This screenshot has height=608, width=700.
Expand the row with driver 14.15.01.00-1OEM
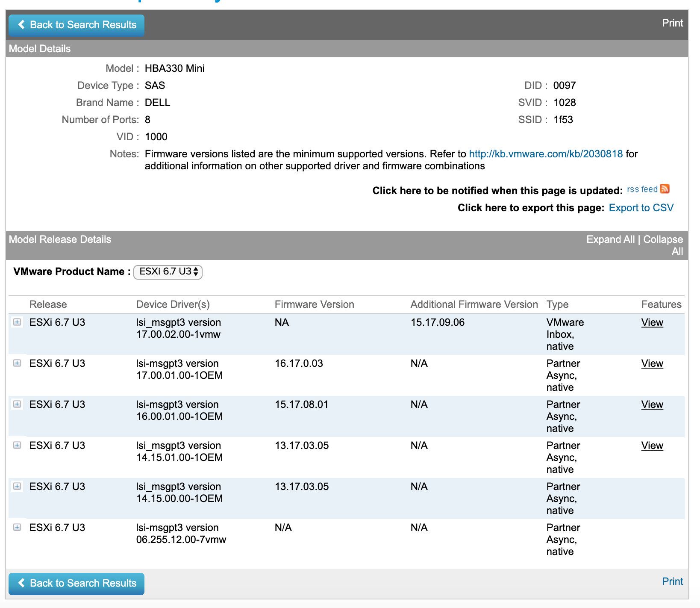17,445
